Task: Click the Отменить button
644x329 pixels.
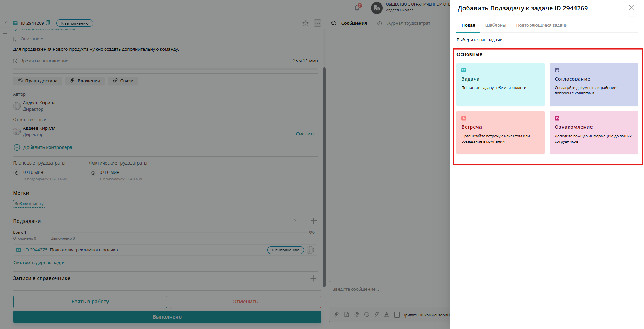Action: pos(245,302)
